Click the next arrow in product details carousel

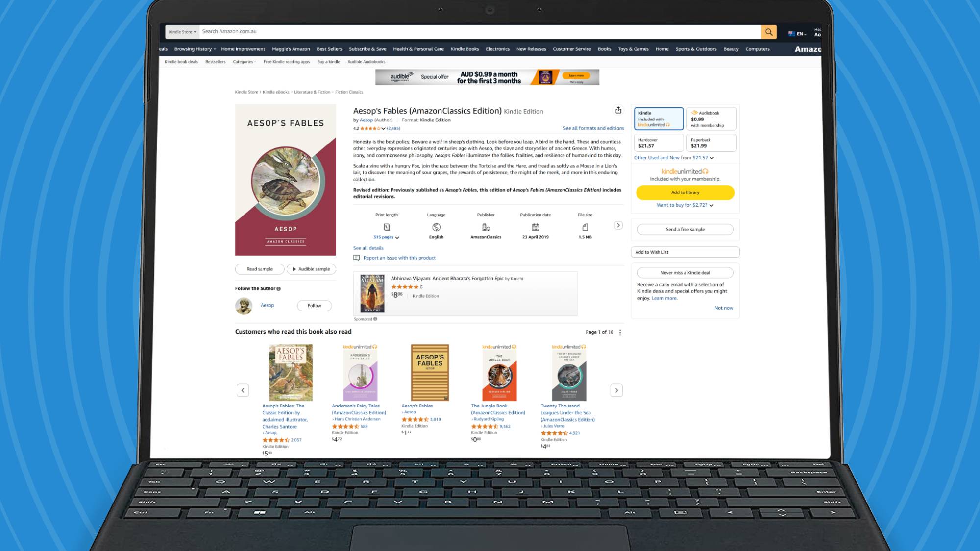(x=618, y=225)
